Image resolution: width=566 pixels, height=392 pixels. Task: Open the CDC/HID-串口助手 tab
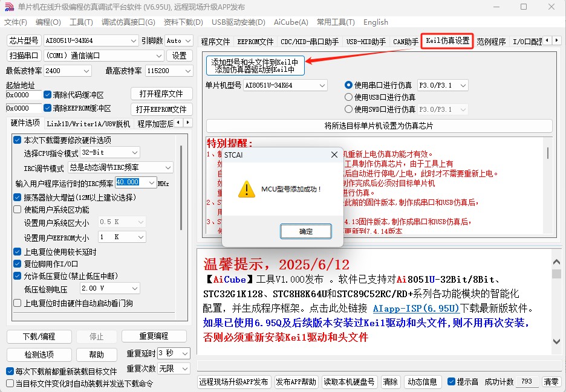click(x=310, y=42)
